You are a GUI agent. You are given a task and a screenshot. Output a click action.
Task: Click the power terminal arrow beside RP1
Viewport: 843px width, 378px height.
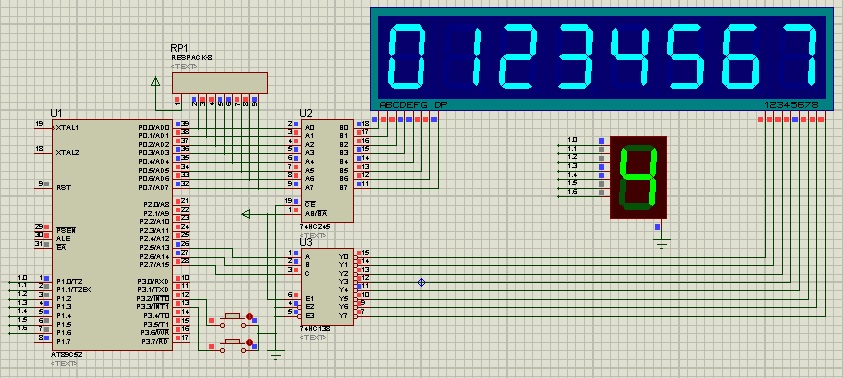(155, 81)
